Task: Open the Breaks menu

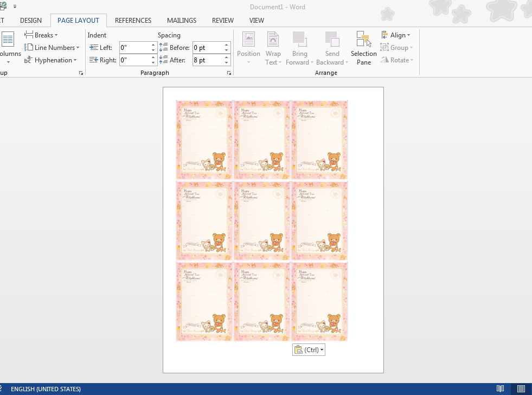Action: pyautogui.click(x=41, y=35)
